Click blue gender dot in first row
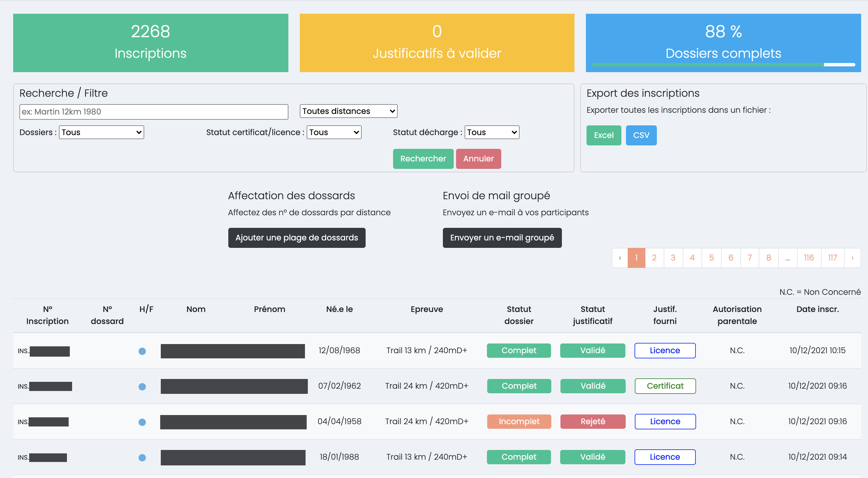 pyautogui.click(x=142, y=351)
